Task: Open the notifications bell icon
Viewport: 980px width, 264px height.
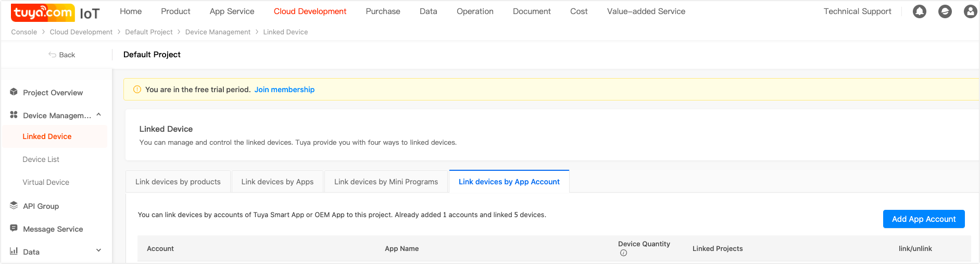Action: point(920,11)
